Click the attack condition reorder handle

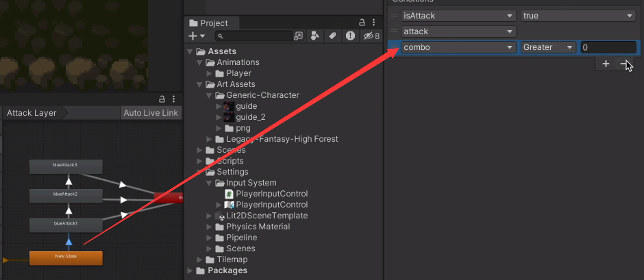[x=395, y=31]
